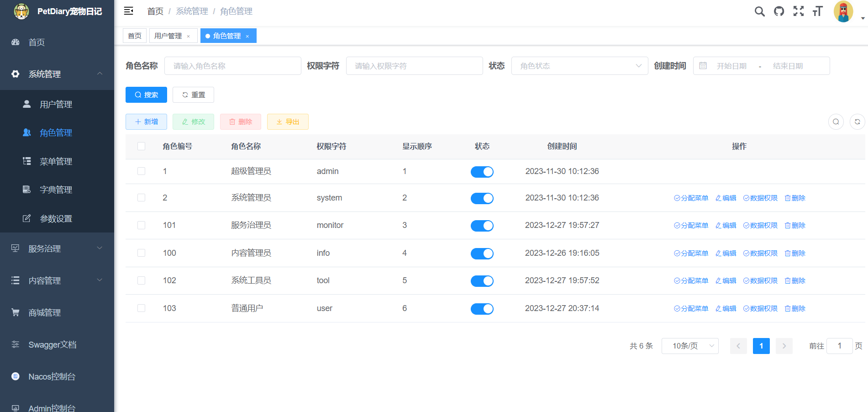Toggle the status switch for admin role
Image resolution: width=868 pixels, height=412 pixels.
pyautogui.click(x=482, y=172)
